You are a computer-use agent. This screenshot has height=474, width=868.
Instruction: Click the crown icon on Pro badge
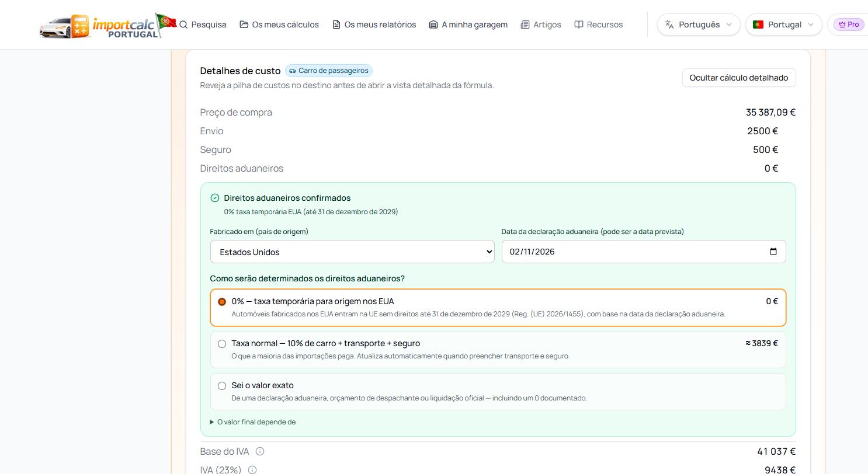pos(842,25)
